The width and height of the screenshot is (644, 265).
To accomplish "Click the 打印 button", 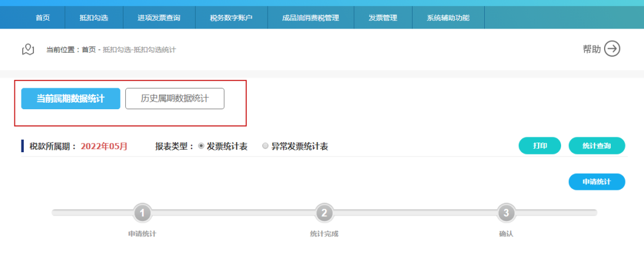I will (x=540, y=146).
